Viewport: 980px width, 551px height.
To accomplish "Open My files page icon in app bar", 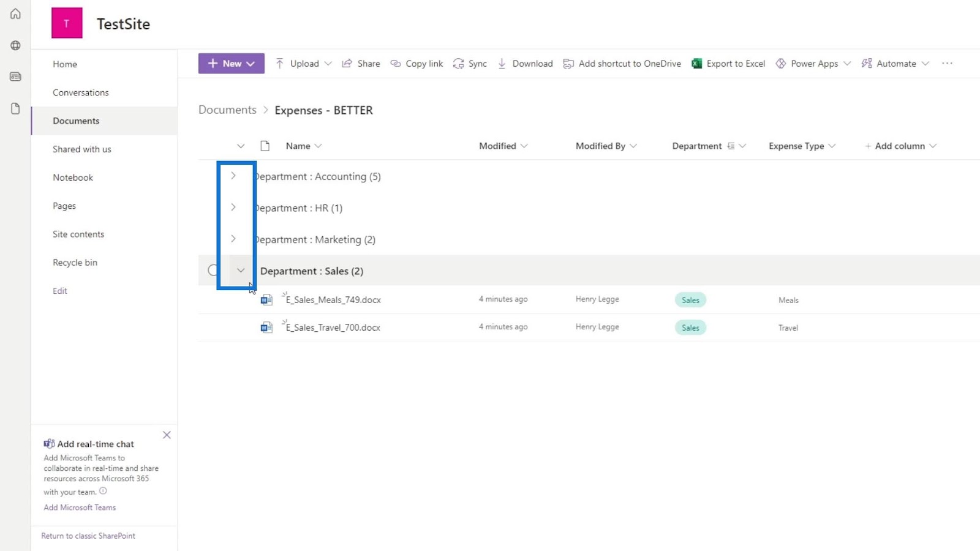I will pyautogui.click(x=15, y=108).
